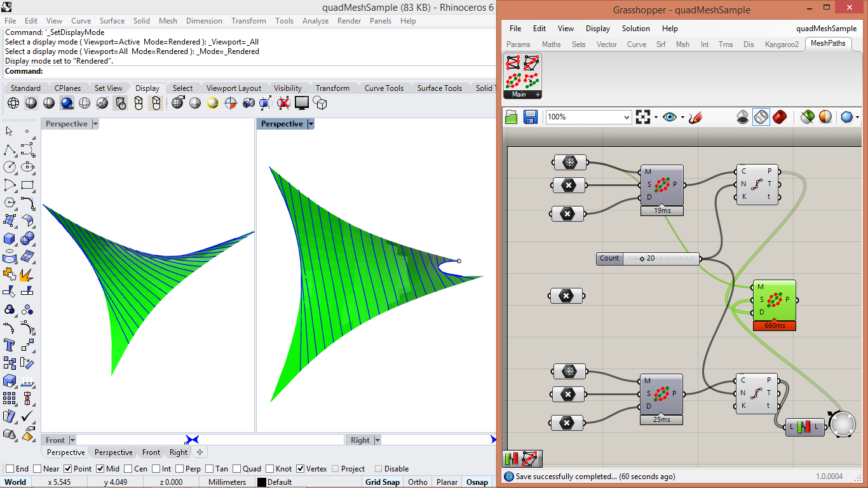Uncheck the Vertex osnap checkbox

[x=300, y=469]
